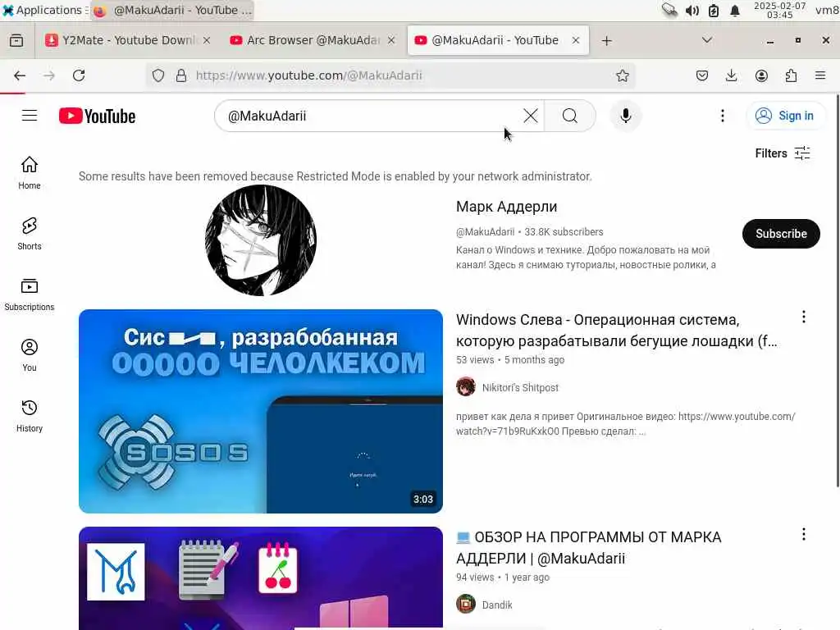Switch to the Y2Mate tab
This screenshot has height=630, width=840.
[x=121, y=41]
